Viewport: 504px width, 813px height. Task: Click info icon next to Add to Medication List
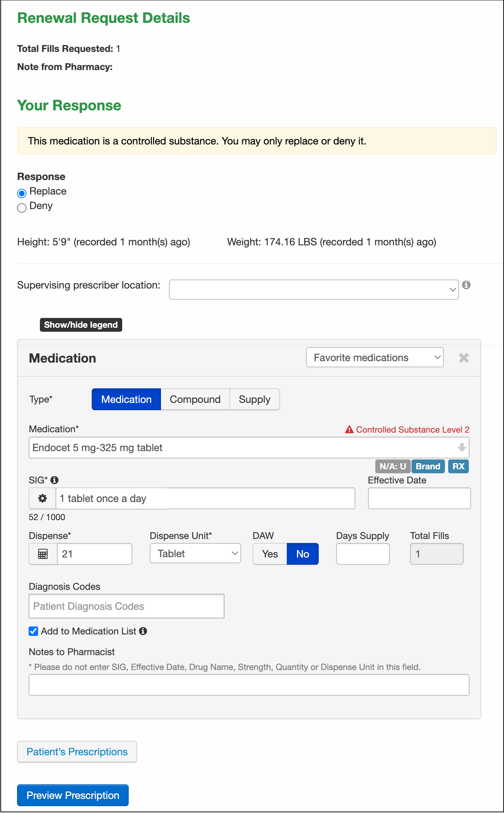pos(143,631)
